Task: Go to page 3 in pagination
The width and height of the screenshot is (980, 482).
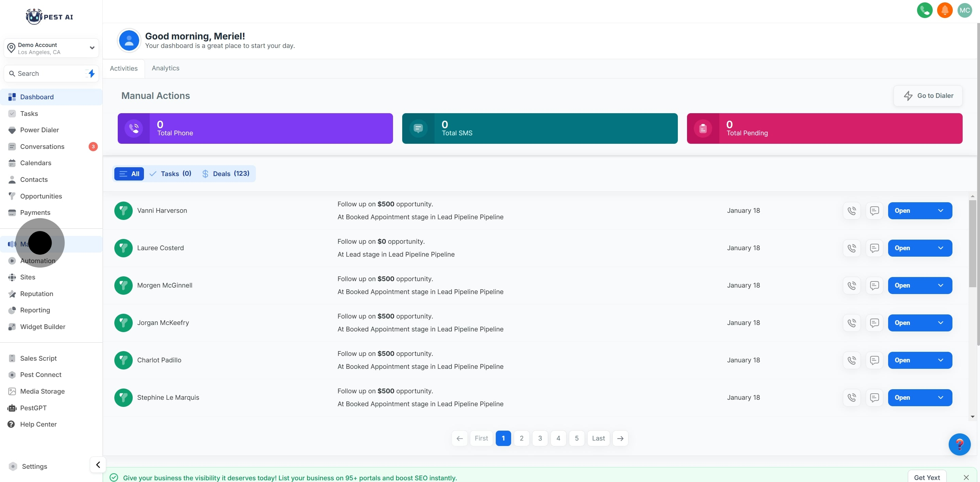Action: tap(539, 438)
